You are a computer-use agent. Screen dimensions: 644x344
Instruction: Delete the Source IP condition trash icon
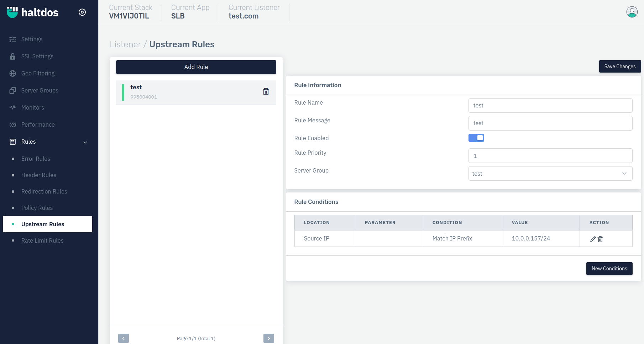(x=600, y=239)
